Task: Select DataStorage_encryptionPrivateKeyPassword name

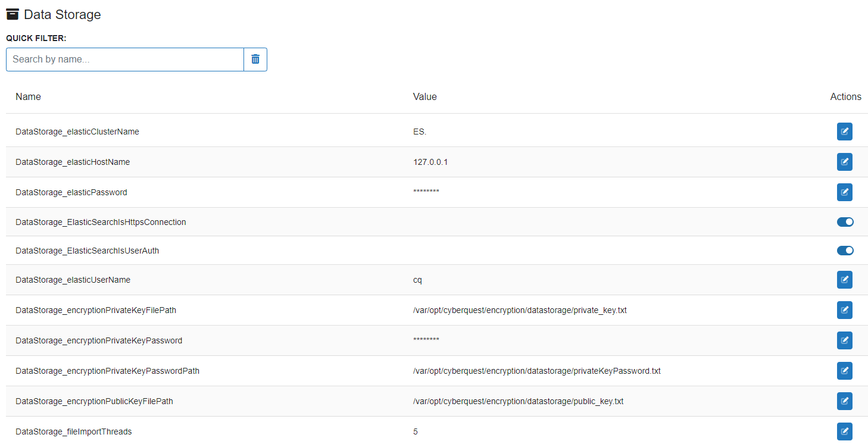Action: (99, 340)
